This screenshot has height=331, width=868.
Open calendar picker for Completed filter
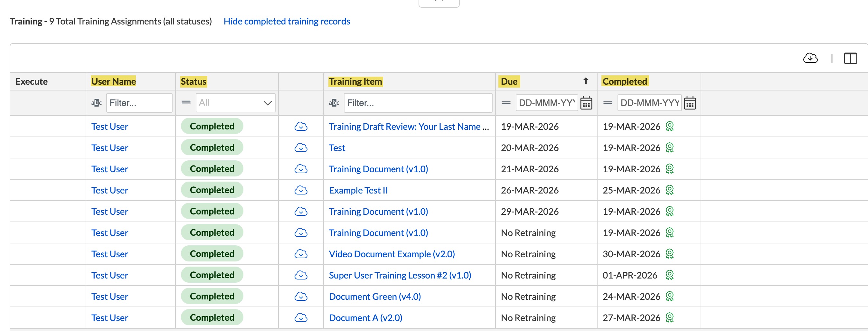(690, 103)
